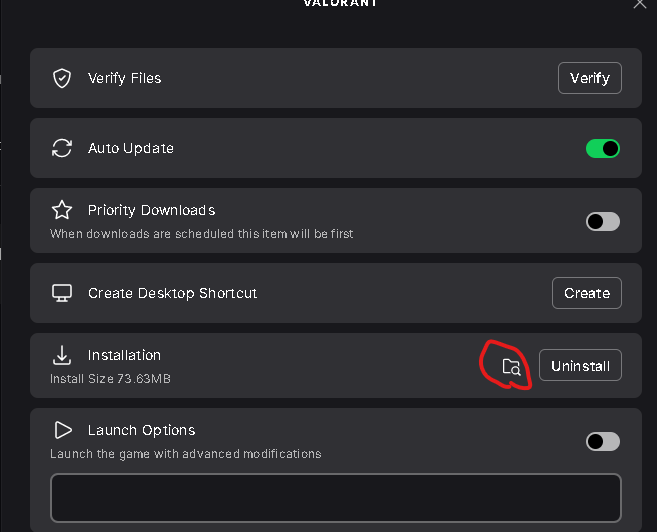Click the Uninstall button
Image resolution: width=657 pixels, height=532 pixels.
click(x=580, y=366)
